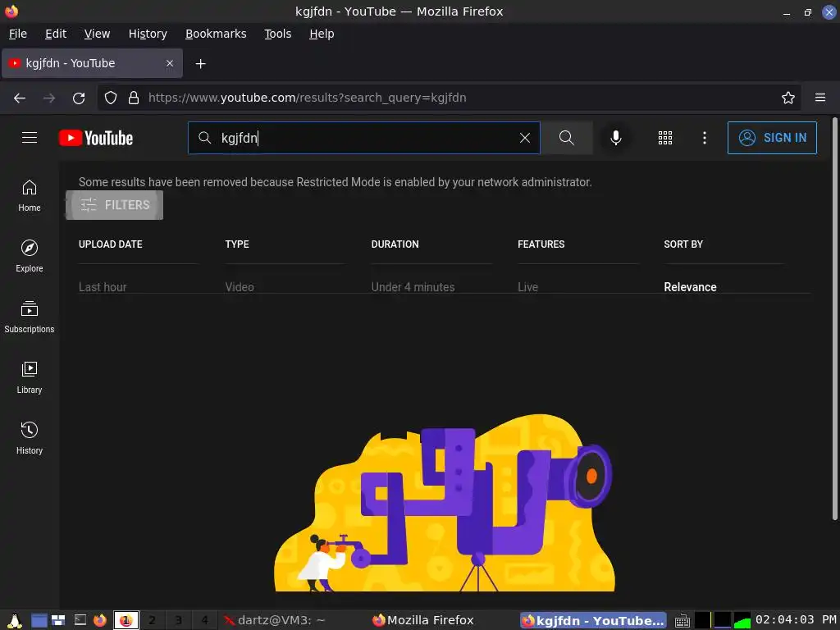Bookmark this page with the star icon

788,98
